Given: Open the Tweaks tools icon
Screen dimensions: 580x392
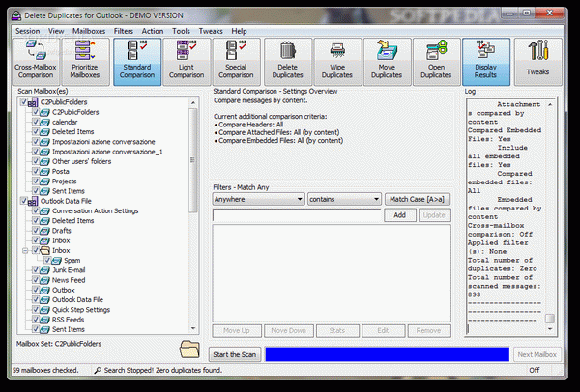Looking at the screenshot, I should point(537,62).
